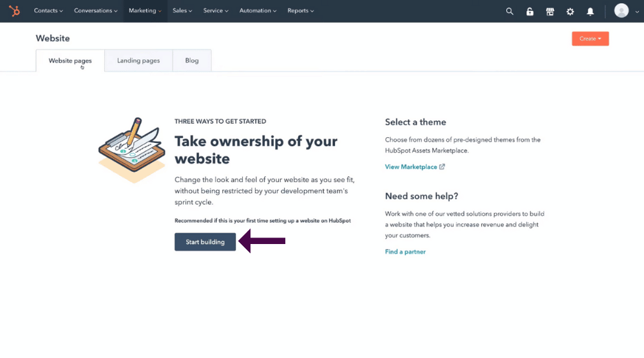Viewport: 644px width, 358px height.
Task: Open the Create dropdown button
Action: tap(590, 39)
